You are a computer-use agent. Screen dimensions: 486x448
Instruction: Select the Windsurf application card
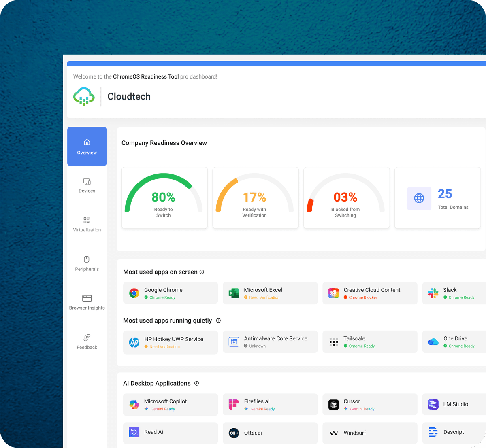click(370, 433)
